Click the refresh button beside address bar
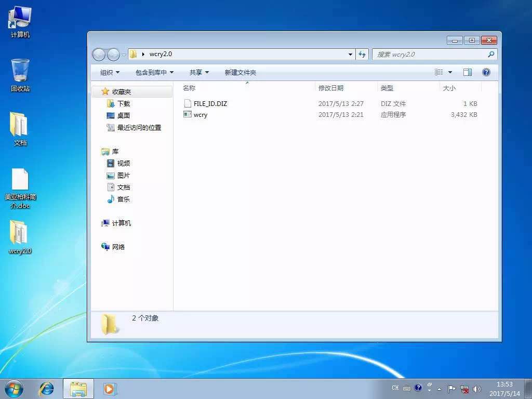The width and height of the screenshot is (532, 399). 362,54
